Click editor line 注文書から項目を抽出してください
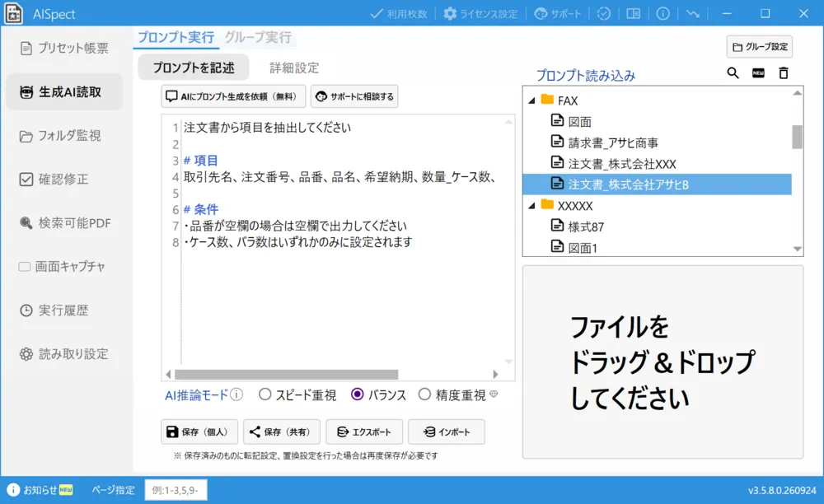The width and height of the screenshot is (824, 504). click(x=268, y=128)
